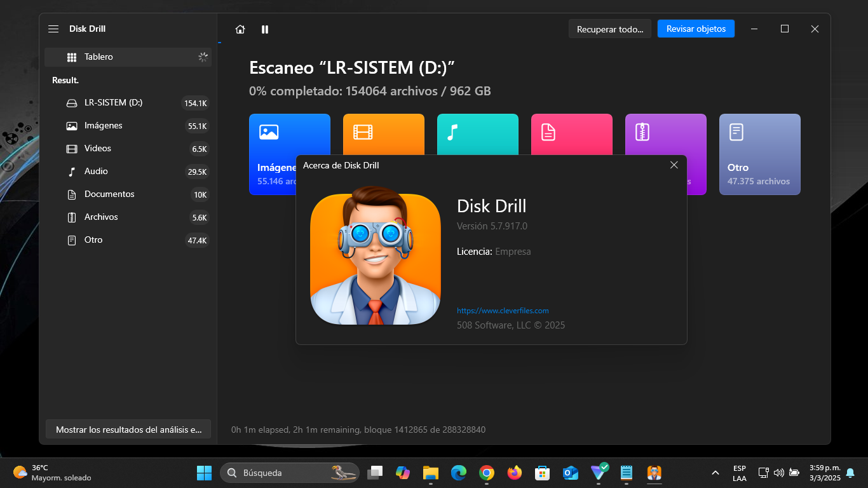The height and width of the screenshot is (488, 868).
Task: Open the pink documents category card
Action: [572, 134]
